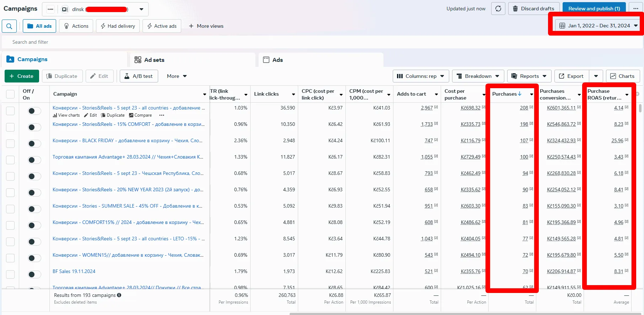644x315 pixels.
Task: Switch to the Ad sets tab
Action: (x=149, y=60)
